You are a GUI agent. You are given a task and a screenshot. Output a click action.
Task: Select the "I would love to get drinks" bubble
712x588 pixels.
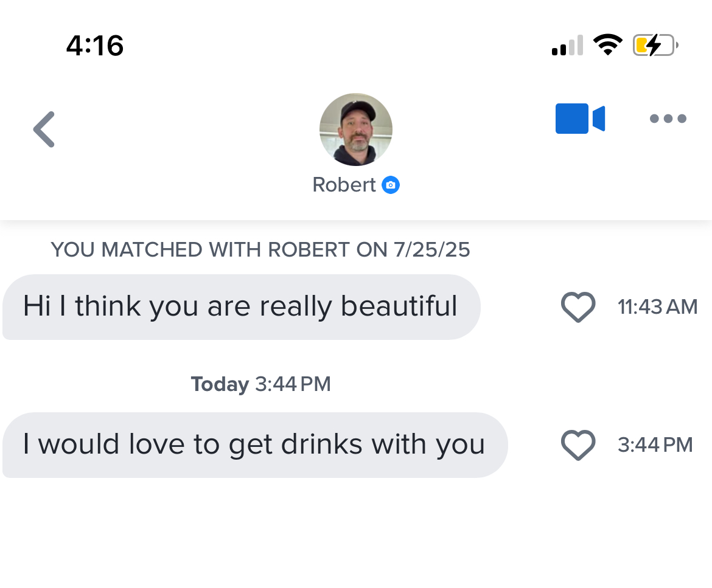click(255, 445)
